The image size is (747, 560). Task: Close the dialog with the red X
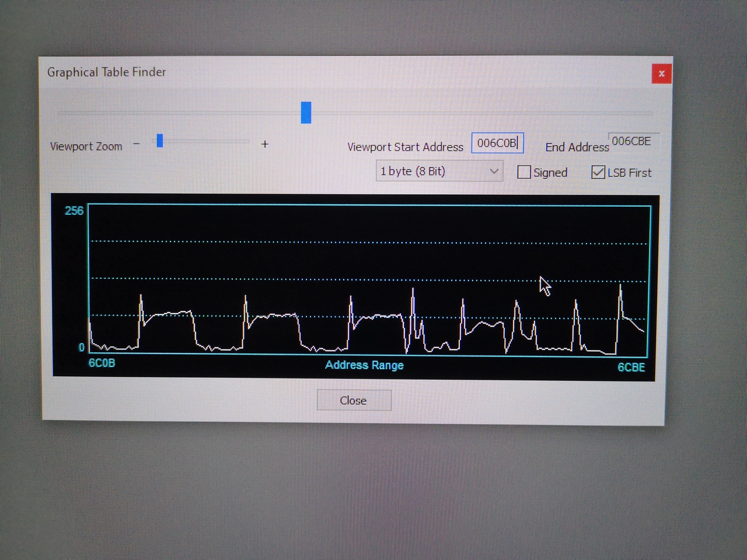point(661,73)
